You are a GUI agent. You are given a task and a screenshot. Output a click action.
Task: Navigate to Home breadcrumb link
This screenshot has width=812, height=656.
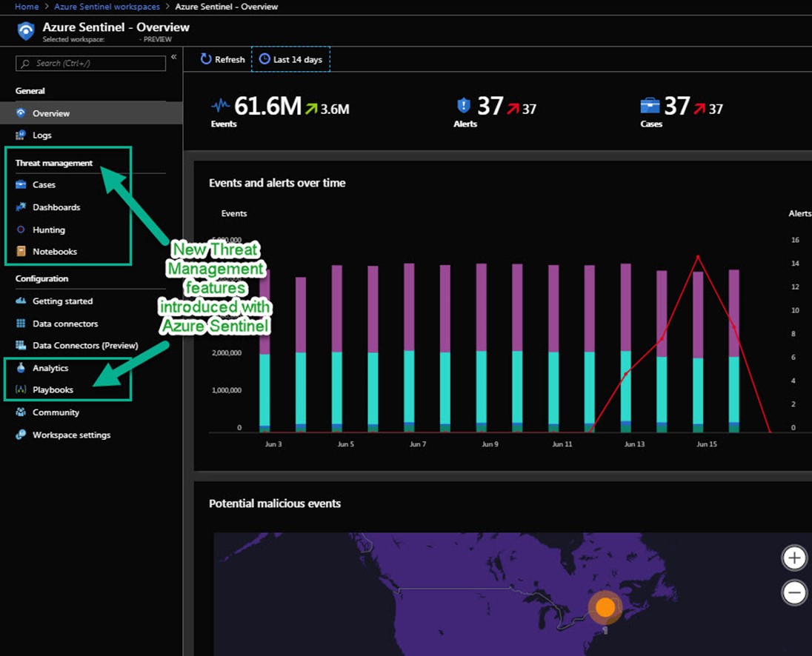(27, 7)
